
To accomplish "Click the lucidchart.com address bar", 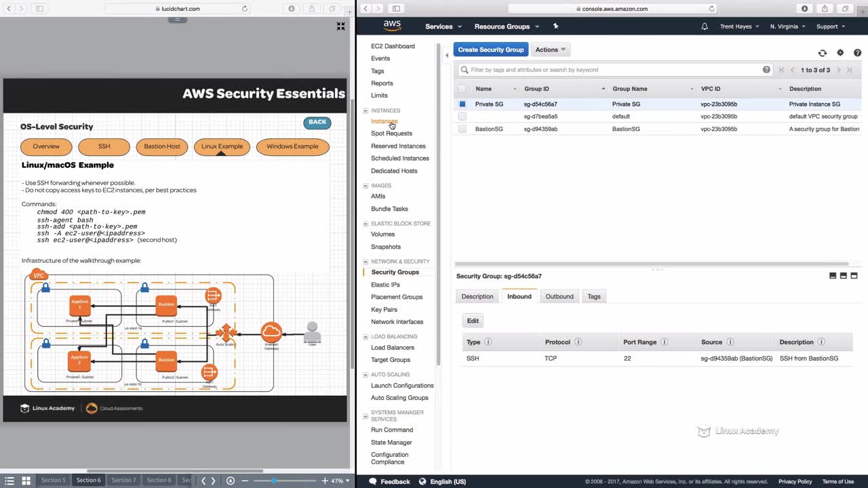I will (178, 9).
